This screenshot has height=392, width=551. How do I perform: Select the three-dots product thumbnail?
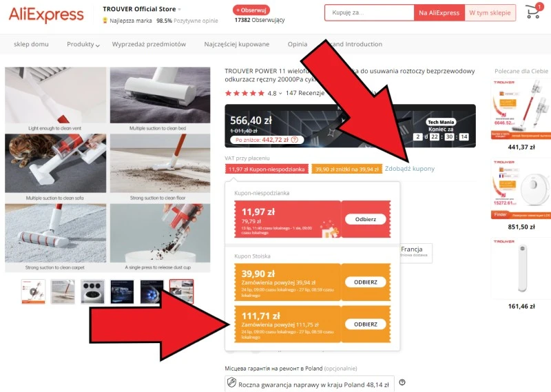tap(93, 291)
